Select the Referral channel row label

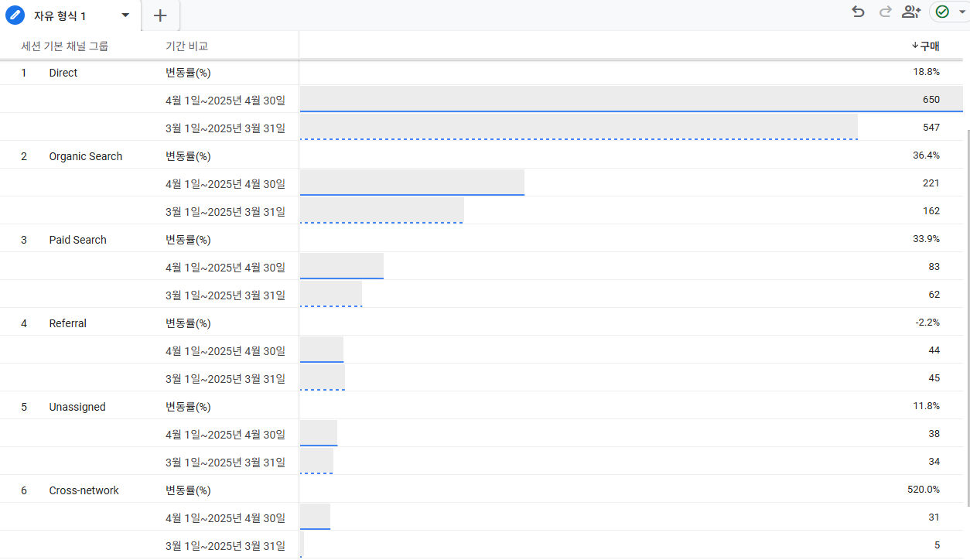click(x=68, y=323)
